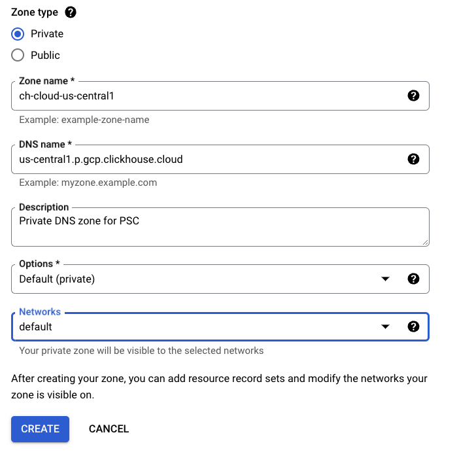476x454 pixels.
Task: Click the DNS name help question icon
Action: 413,159
